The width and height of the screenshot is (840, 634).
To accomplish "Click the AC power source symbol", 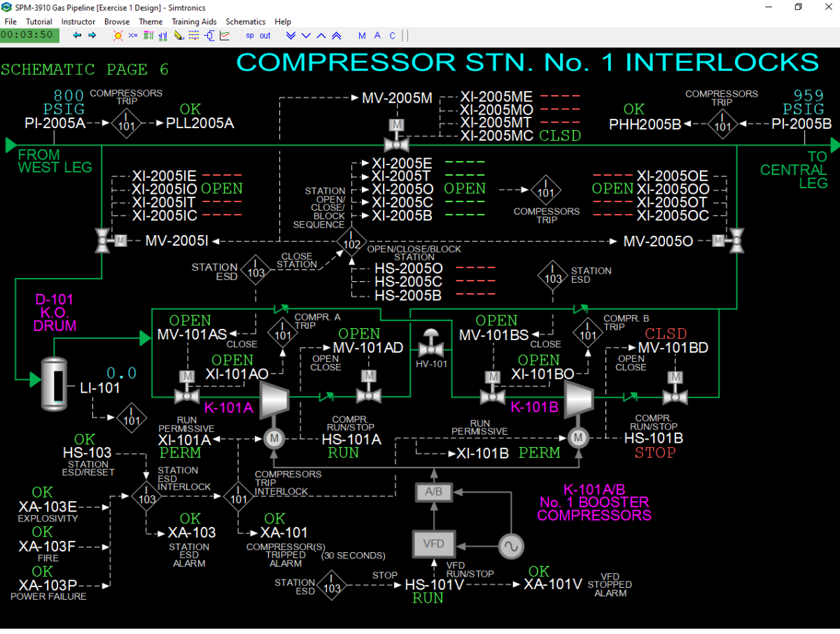I will (x=511, y=545).
